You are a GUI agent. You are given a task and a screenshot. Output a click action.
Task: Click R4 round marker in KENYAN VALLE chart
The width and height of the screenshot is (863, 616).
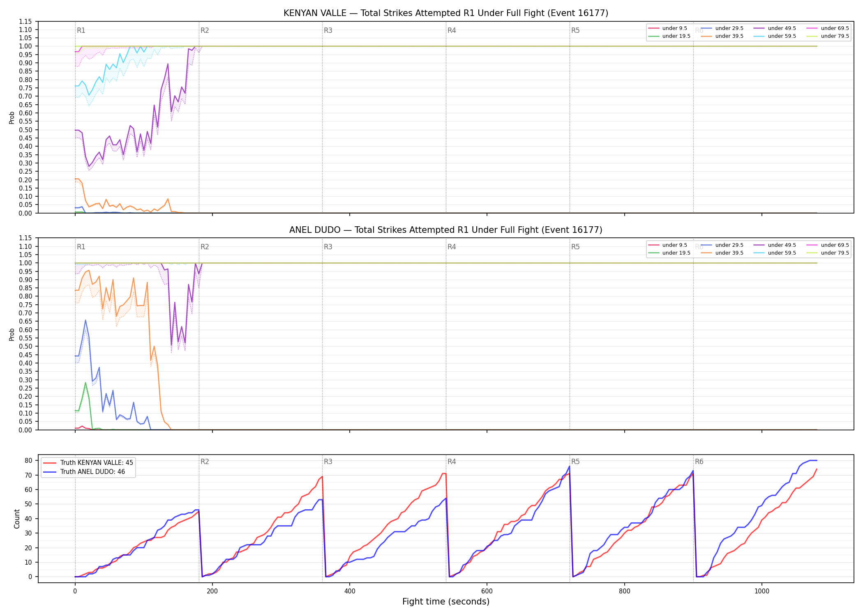(452, 30)
